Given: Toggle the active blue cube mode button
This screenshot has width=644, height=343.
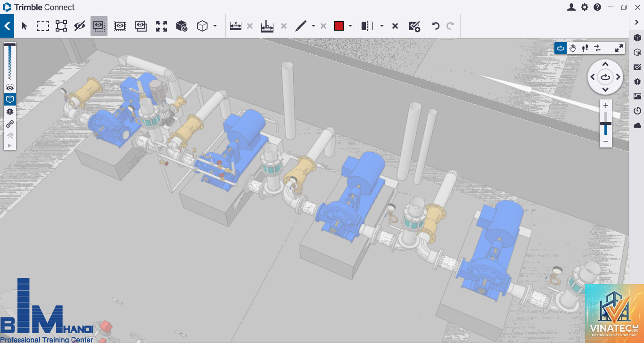Looking at the screenshot, I should [x=10, y=99].
